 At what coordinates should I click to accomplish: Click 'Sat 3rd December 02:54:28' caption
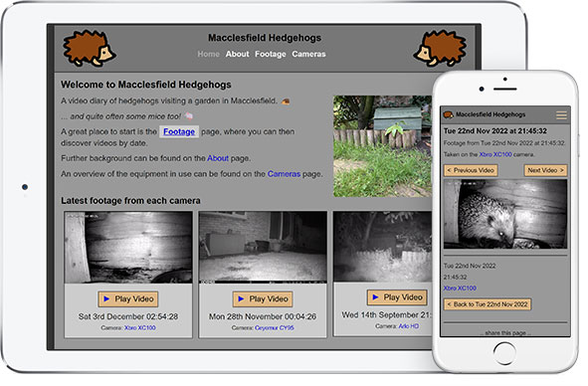tap(128, 316)
